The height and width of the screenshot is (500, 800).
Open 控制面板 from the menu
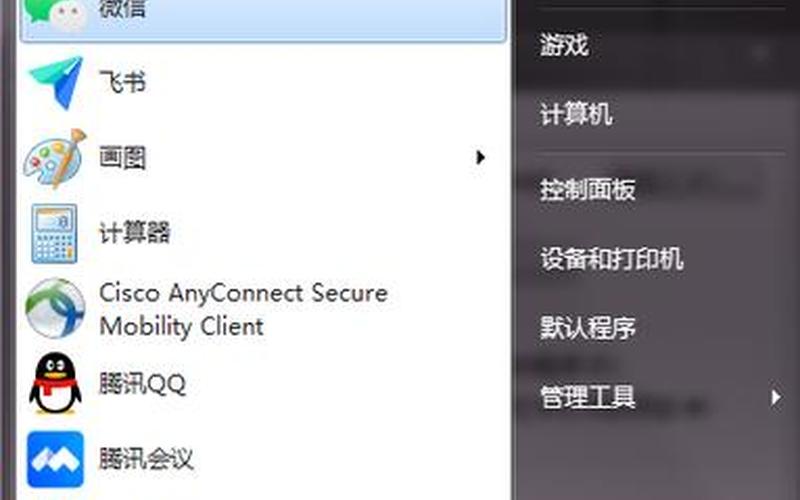(x=588, y=190)
